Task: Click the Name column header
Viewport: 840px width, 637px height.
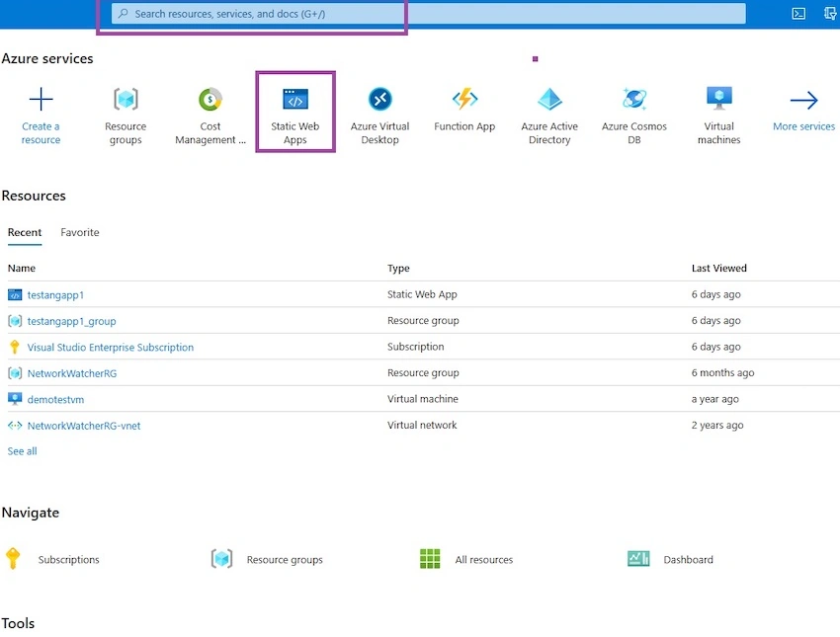Action: [22, 268]
